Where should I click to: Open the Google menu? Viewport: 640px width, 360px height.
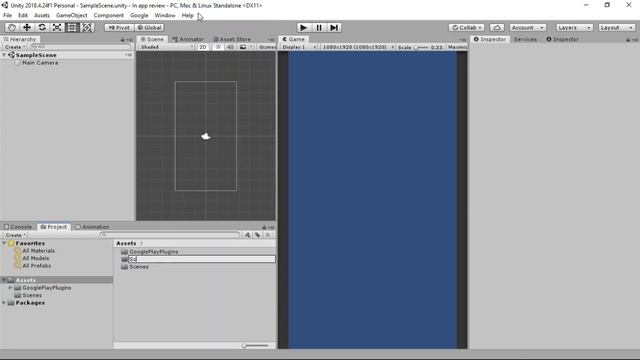pos(139,16)
